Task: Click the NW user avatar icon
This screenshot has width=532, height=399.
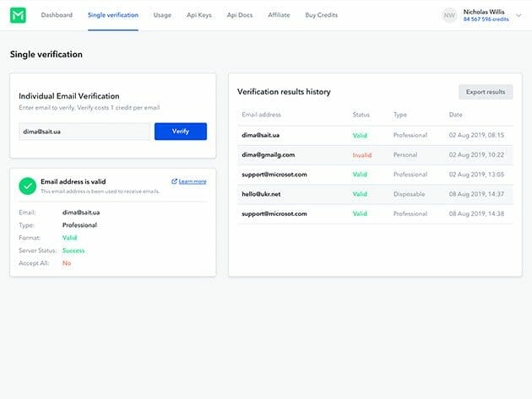Action: click(x=449, y=15)
